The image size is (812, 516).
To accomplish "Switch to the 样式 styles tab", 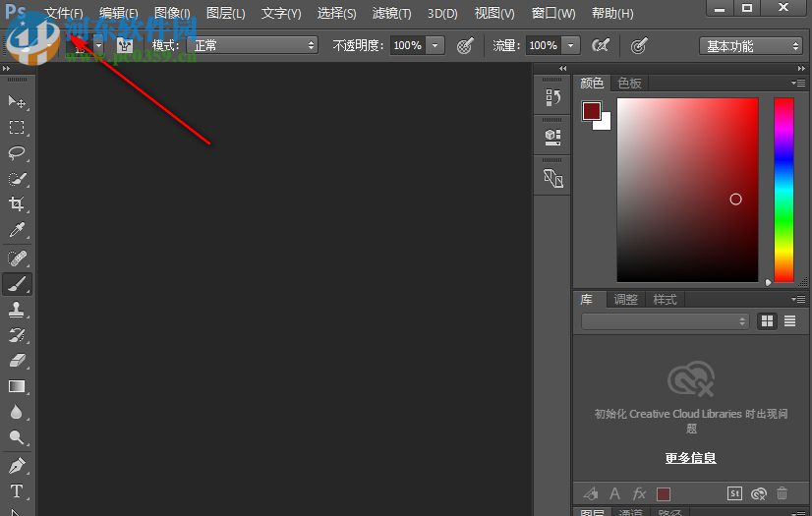I will pos(665,299).
